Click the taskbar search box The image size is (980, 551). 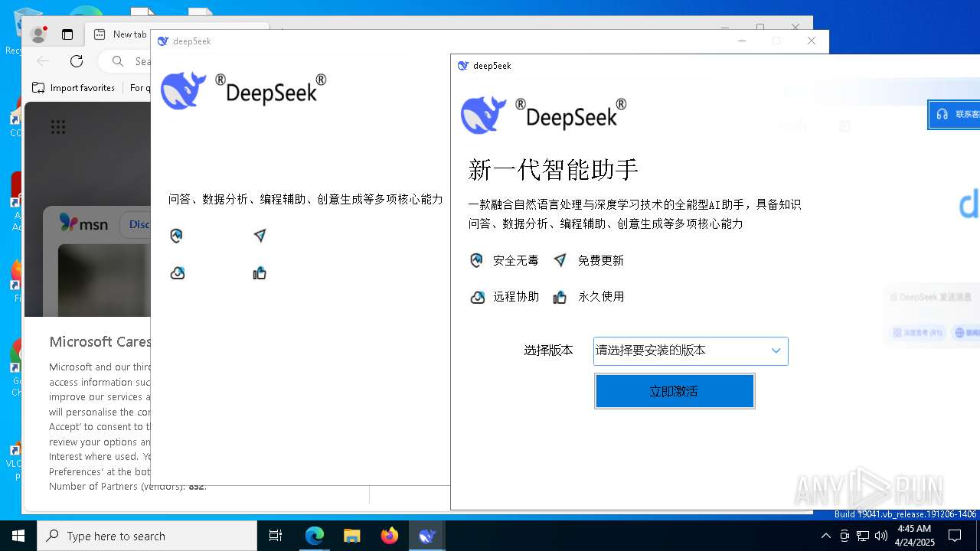point(147,536)
